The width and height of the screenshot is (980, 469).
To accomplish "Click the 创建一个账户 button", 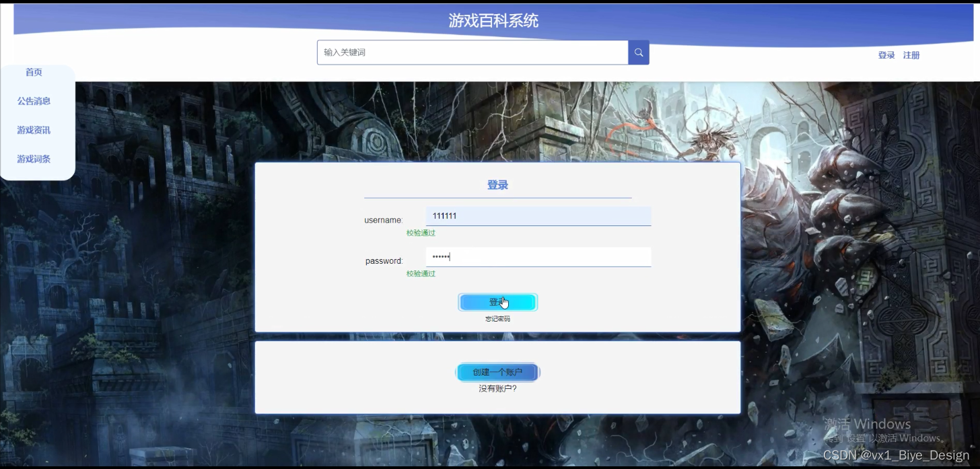I will click(498, 372).
